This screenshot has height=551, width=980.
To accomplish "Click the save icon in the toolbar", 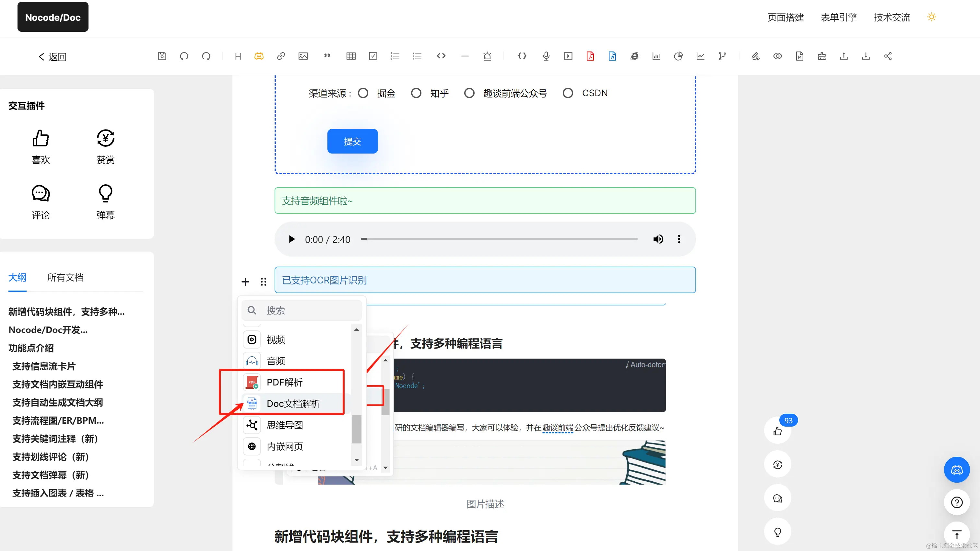I will (162, 56).
